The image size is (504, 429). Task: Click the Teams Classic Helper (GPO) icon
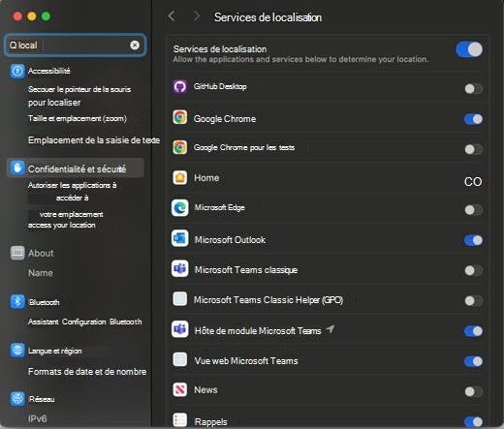pos(179,299)
